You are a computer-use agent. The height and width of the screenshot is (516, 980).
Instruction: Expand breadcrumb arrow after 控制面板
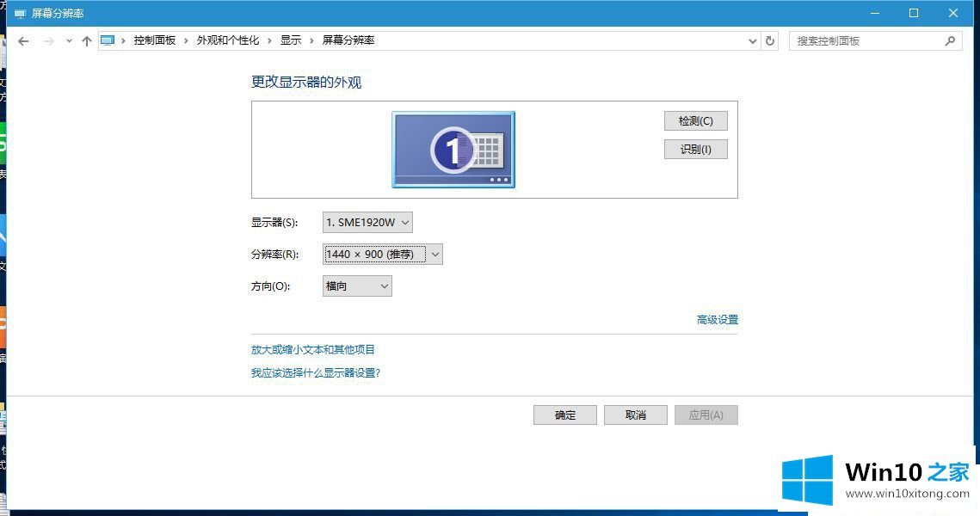[x=186, y=41]
